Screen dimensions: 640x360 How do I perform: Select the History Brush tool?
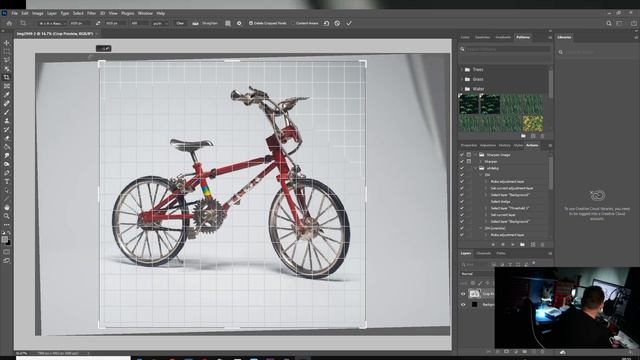(x=7, y=129)
